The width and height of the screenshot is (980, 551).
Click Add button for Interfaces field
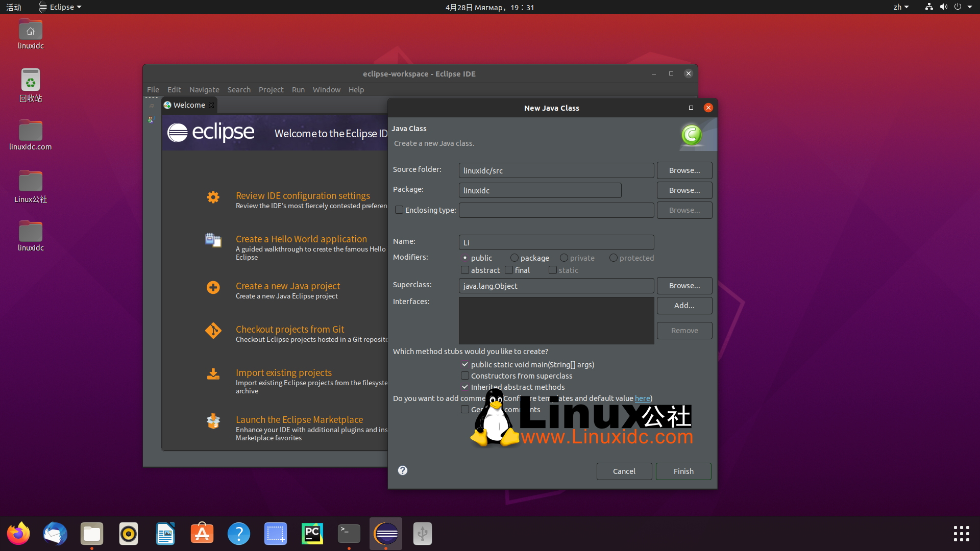pos(684,305)
